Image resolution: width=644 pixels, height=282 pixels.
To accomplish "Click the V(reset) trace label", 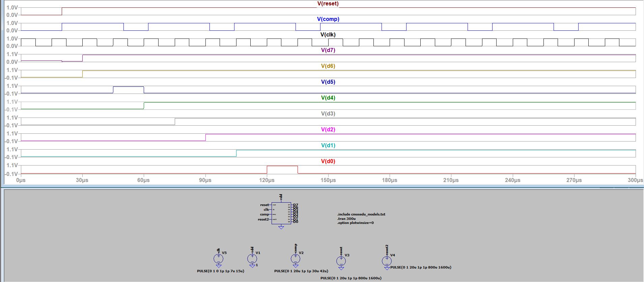I will (x=328, y=4).
